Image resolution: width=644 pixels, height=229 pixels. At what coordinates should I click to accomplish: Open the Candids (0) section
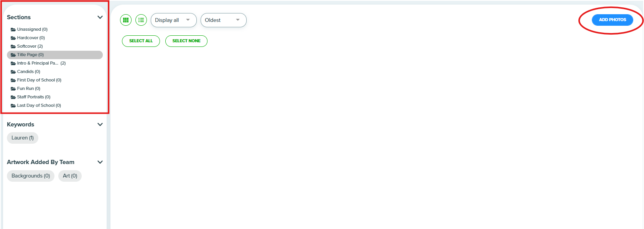(x=25, y=71)
